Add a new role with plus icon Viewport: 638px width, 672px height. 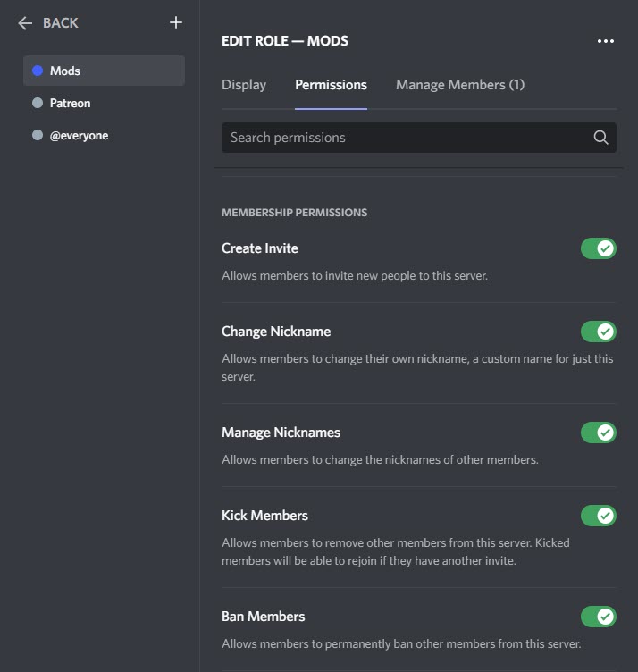pyautogui.click(x=176, y=22)
